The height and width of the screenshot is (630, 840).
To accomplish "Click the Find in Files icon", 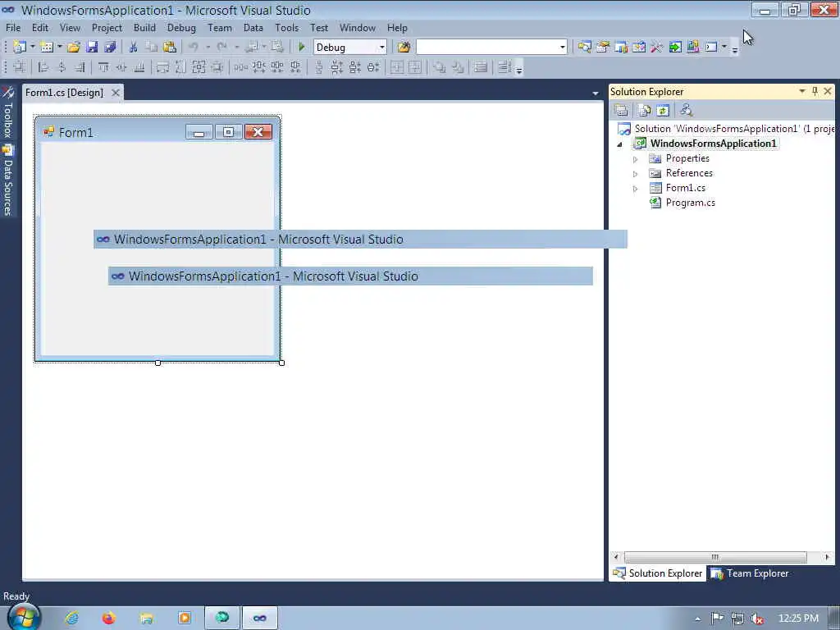I will [404, 47].
